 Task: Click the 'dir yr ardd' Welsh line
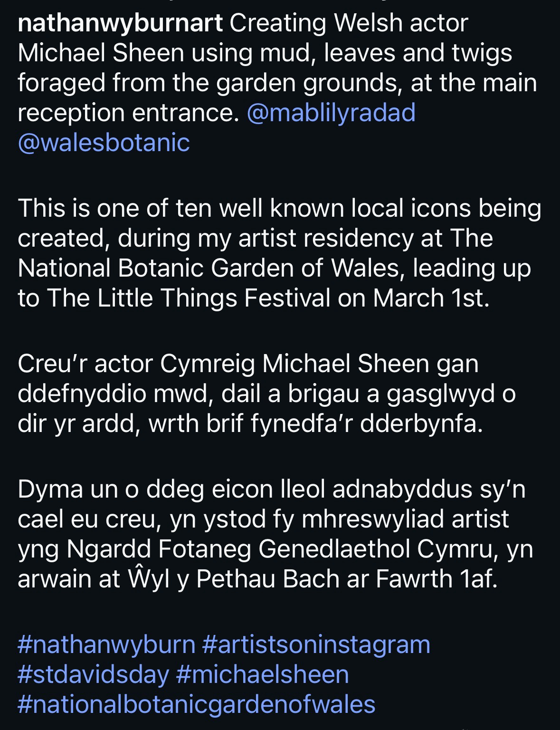(x=250, y=424)
